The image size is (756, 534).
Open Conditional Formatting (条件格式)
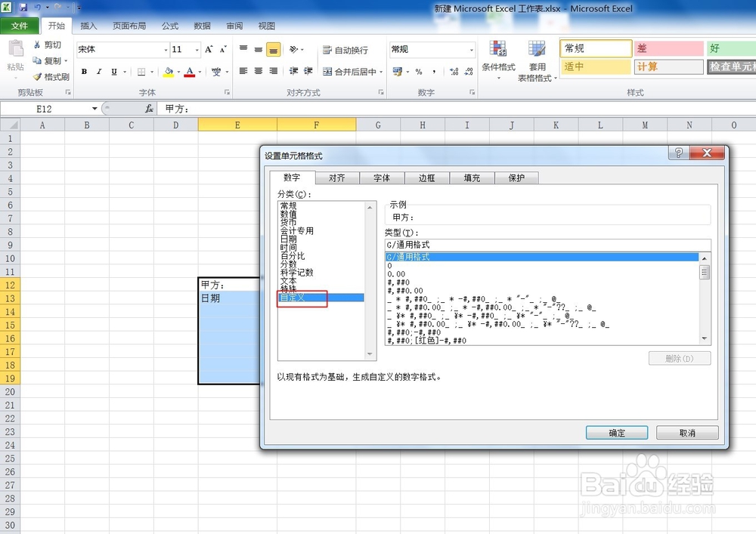pyautogui.click(x=498, y=59)
